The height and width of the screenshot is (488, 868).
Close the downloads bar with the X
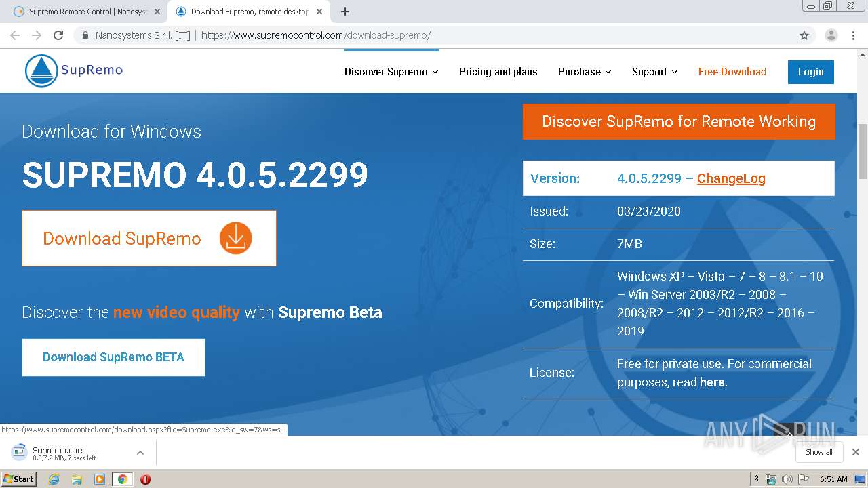[x=856, y=452]
